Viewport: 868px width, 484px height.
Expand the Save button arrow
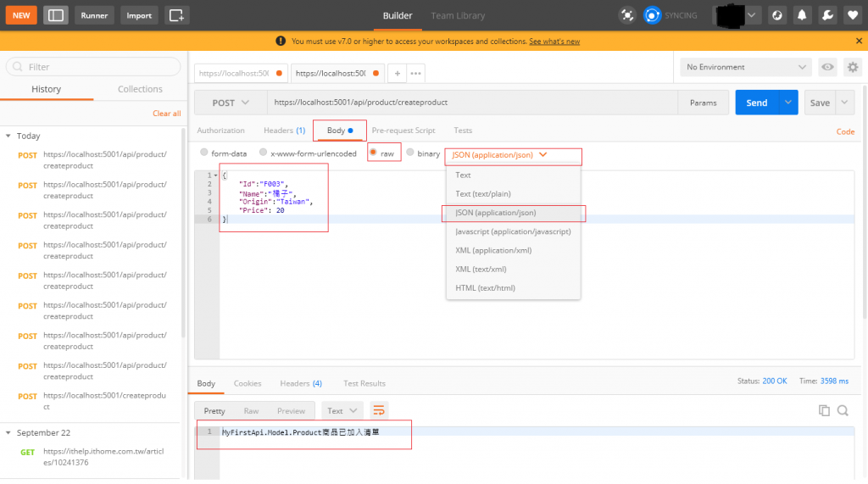[844, 103]
